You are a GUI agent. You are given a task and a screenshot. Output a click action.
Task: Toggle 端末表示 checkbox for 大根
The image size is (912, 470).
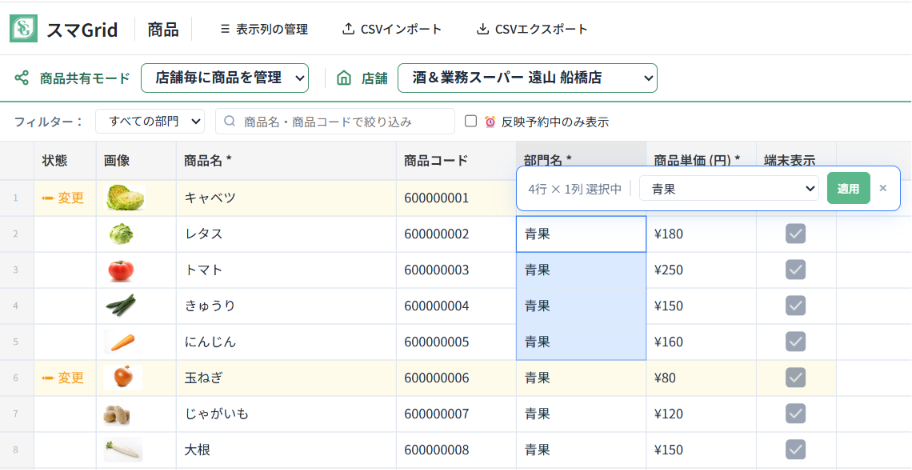click(796, 450)
